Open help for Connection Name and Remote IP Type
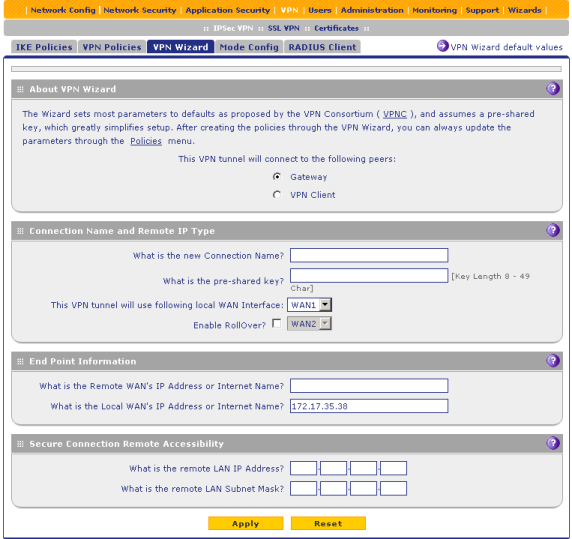The height and width of the screenshot is (539, 572). (x=553, y=230)
